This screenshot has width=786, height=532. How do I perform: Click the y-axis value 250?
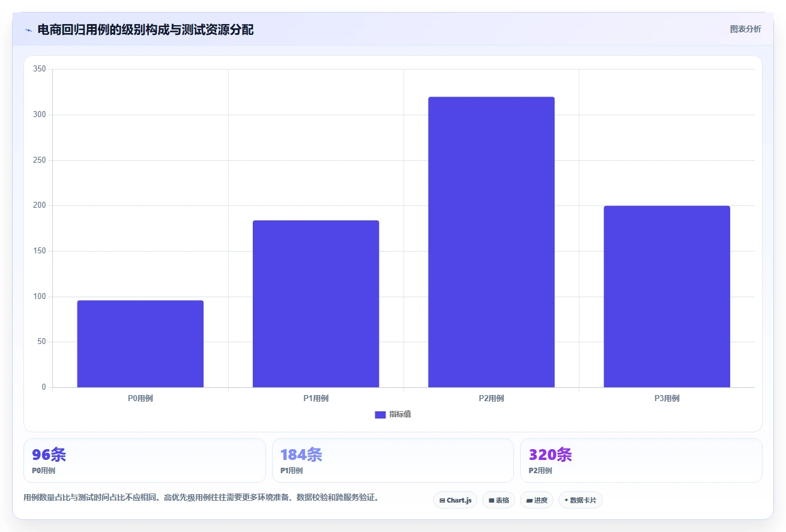[40, 160]
